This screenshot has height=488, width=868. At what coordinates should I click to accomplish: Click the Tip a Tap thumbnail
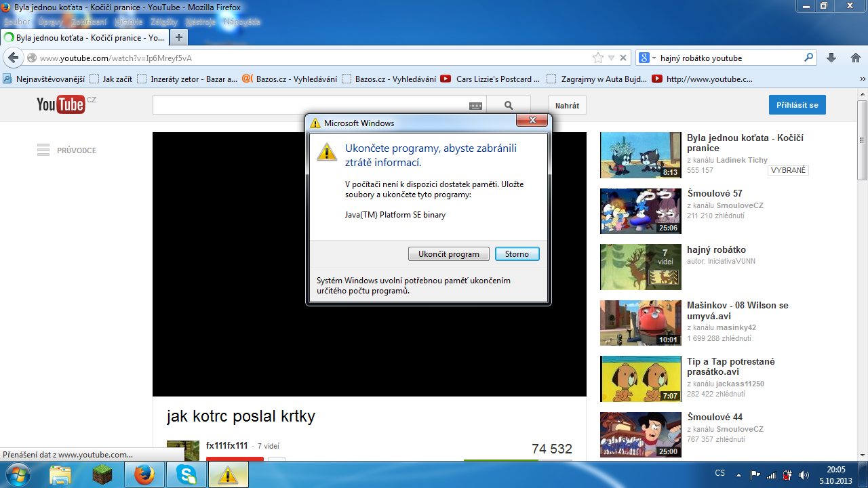coord(641,379)
